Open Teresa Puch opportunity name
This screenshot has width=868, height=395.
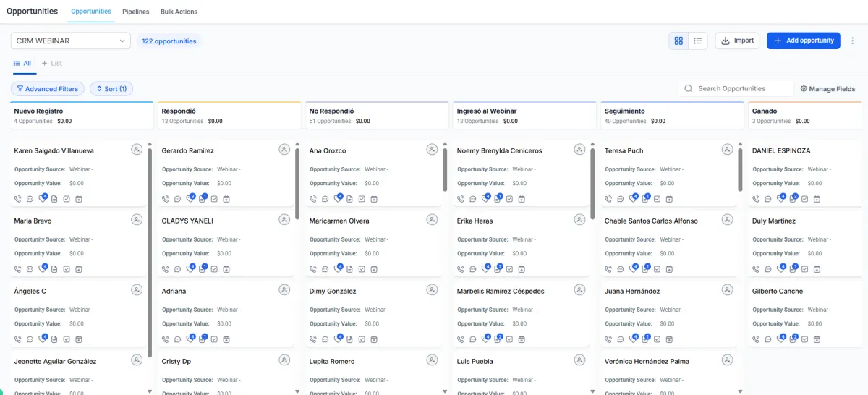(x=624, y=150)
